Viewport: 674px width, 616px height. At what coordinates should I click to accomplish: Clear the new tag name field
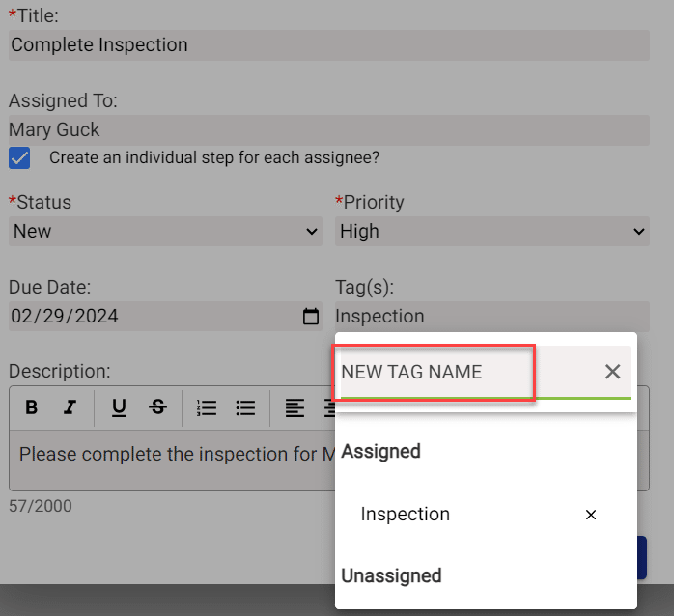[x=612, y=372]
